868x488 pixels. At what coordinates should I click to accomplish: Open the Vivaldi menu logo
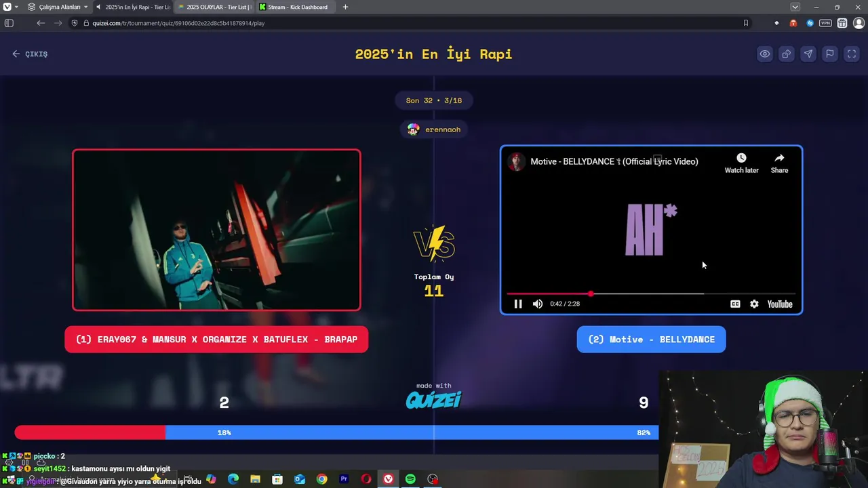coord(7,7)
